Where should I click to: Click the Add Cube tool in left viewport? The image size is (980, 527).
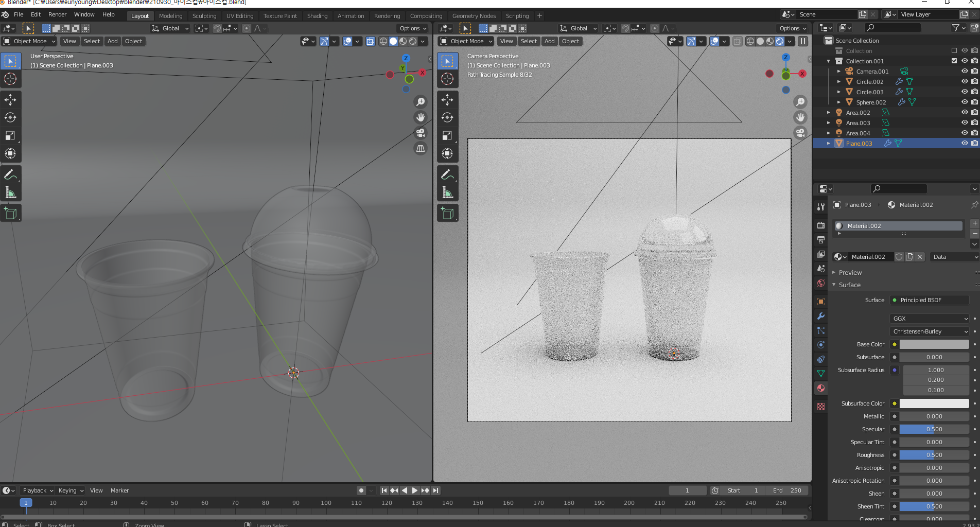(10, 213)
